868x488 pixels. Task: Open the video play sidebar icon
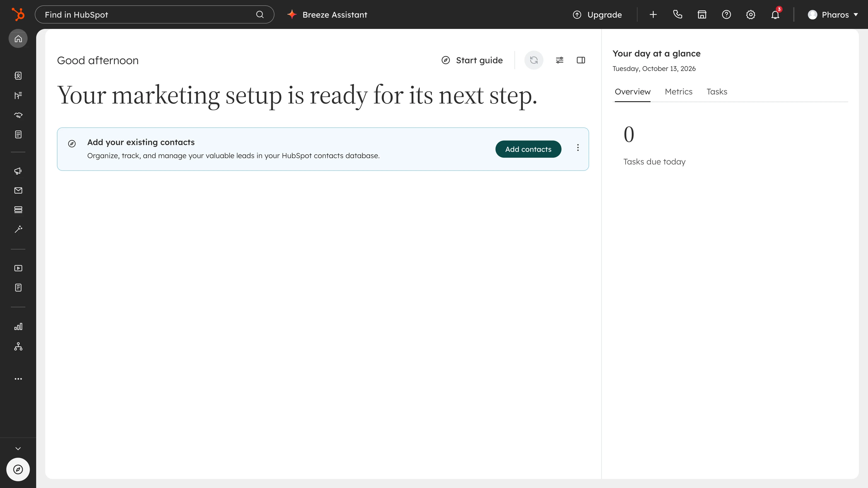pos(18,268)
